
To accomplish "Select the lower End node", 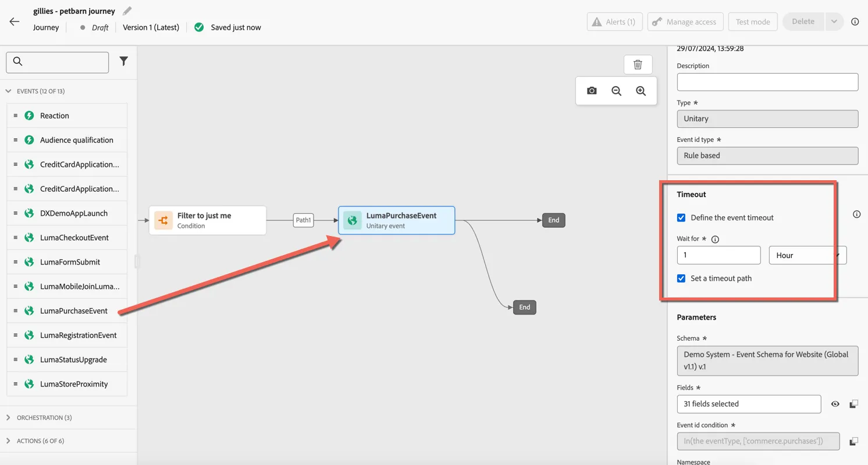I will [x=524, y=307].
